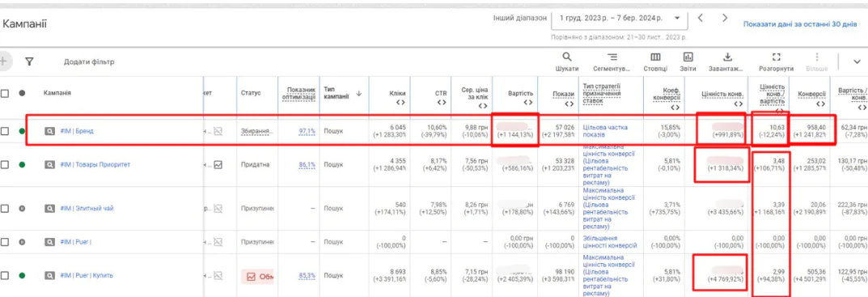Viewport: 868px width, 297px height.
Task: Open green status dot of #IM | Товары Приоритет
Action: pyautogui.click(x=22, y=164)
